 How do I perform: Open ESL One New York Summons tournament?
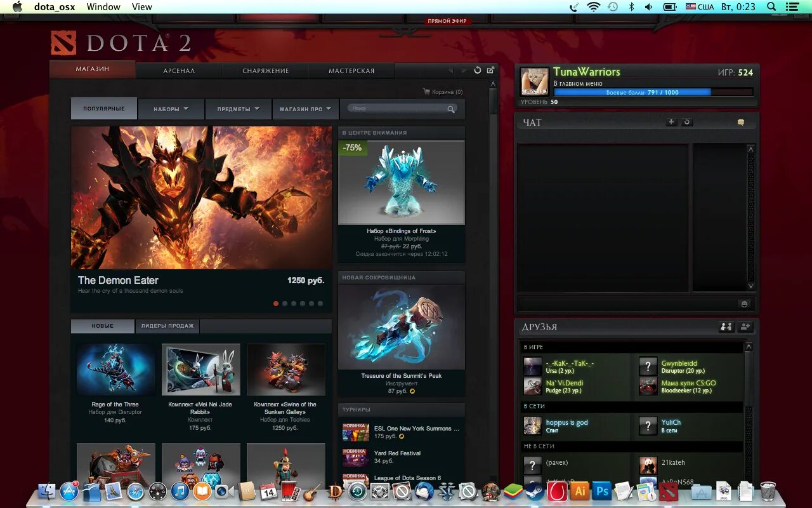point(402,432)
